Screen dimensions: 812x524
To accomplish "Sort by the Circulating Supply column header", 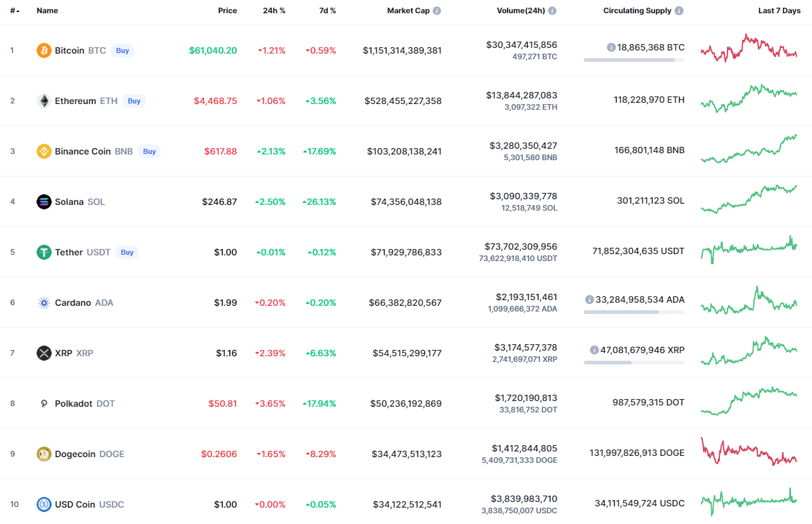I will [x=637, y=11].
